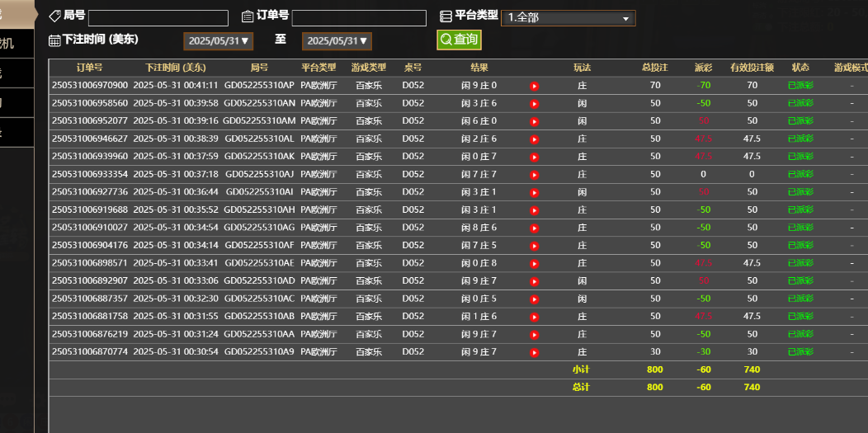Open the 平台类型 dropdown showing 1.全部
This screenshot has width=868, height=433.
pyautogui.click(x=568, y=18)
